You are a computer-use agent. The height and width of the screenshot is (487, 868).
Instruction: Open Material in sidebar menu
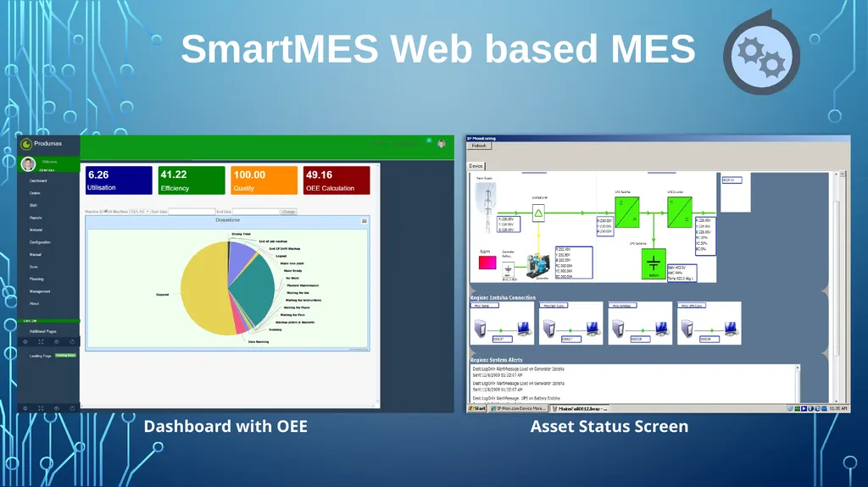pyautogui.click(x=36, y=230)
